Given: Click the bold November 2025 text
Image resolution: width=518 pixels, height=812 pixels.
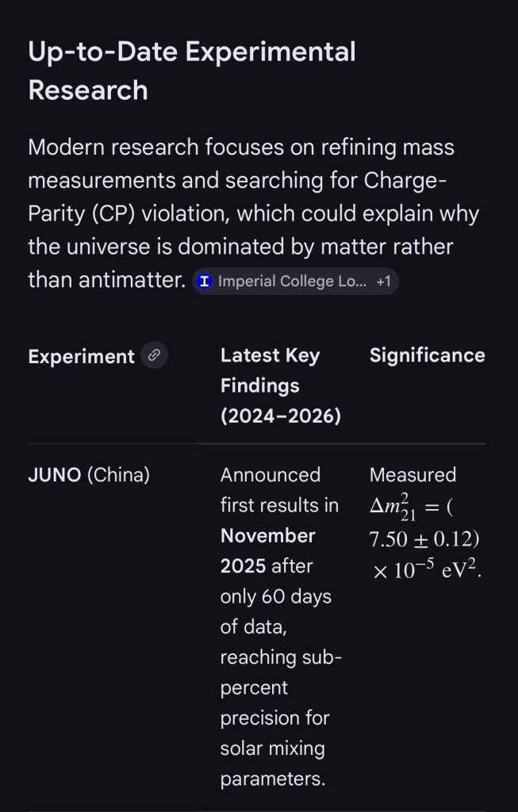Looking at the screenshot, I should tap(267, 551).
